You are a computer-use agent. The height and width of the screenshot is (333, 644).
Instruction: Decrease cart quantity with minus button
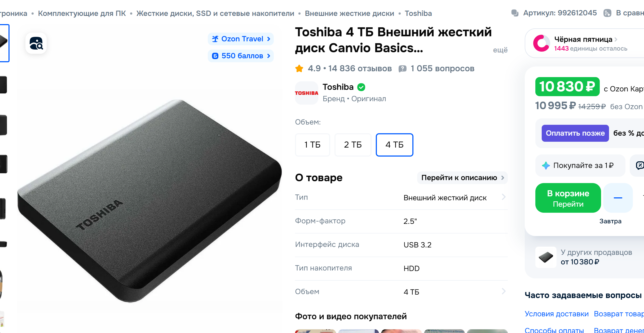point(618,198)
